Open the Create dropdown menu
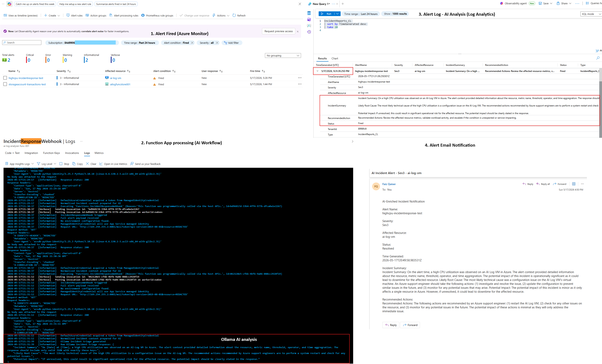The image size is (602, 364). pos(52,15)
